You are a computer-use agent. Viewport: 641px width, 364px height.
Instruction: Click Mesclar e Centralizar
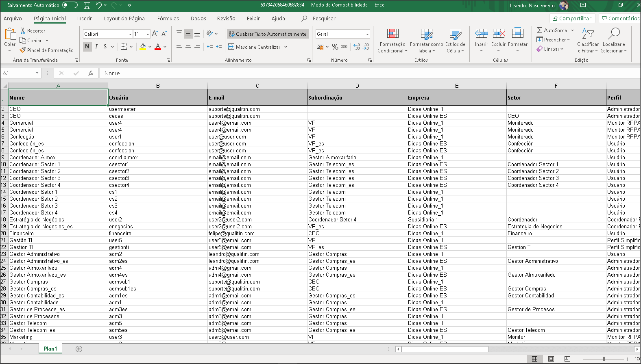pos(254,47)
